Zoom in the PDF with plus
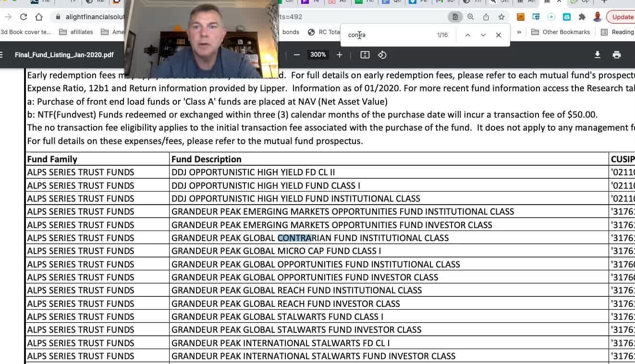Screen dimensions: 635x364 339,55
